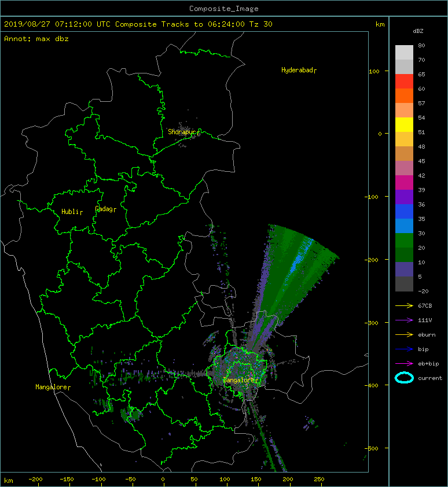Click the Hyderabad city label
Screen dimensions: 448x487
(x=297, y=70)
